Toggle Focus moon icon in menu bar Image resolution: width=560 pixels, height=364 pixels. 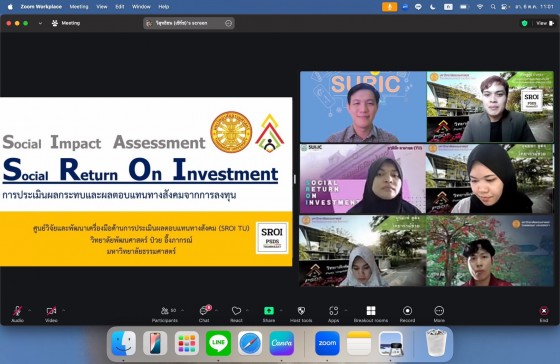click(432, 6)
